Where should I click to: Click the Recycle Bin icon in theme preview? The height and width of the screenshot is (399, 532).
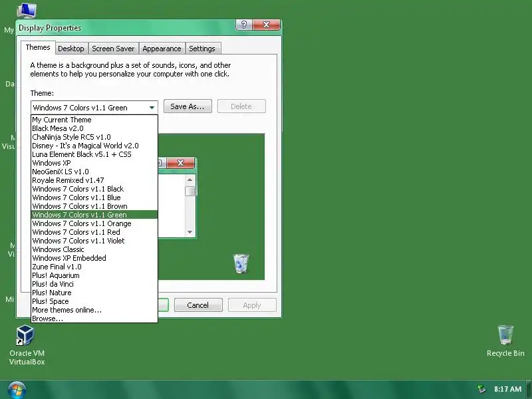coord(241,263)
